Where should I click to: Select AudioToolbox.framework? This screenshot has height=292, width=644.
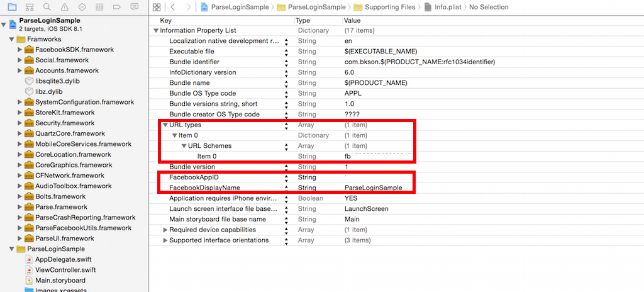point(74,186)
